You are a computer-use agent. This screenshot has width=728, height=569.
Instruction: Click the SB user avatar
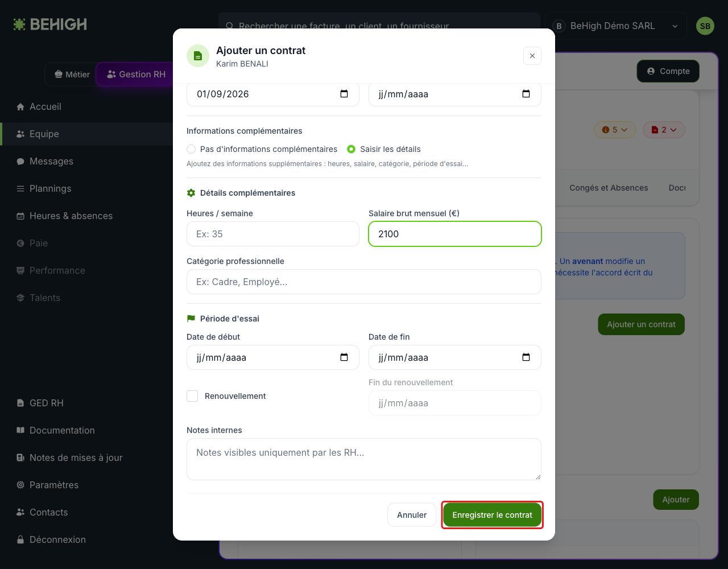[x=705, y=26]
